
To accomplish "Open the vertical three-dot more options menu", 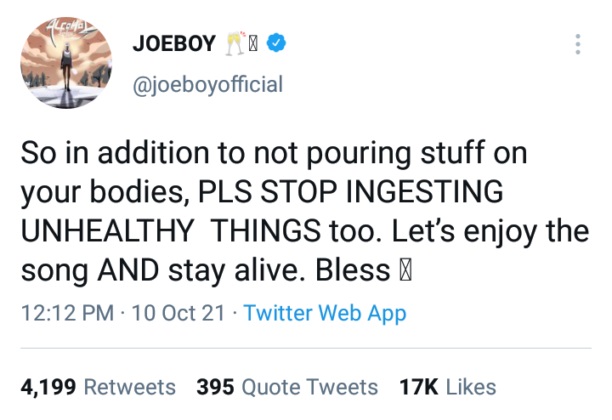I will pyautogui.click(x=578, y=46).
